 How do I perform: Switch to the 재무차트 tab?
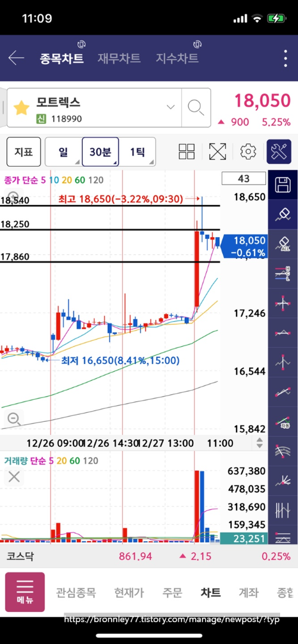tap(119, 58)
